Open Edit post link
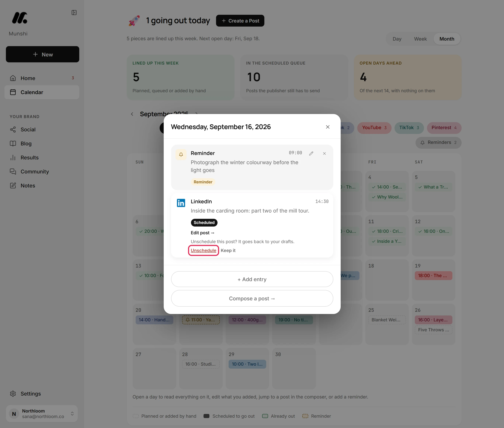The image size is (504, 428). click(x=202, y=233)
